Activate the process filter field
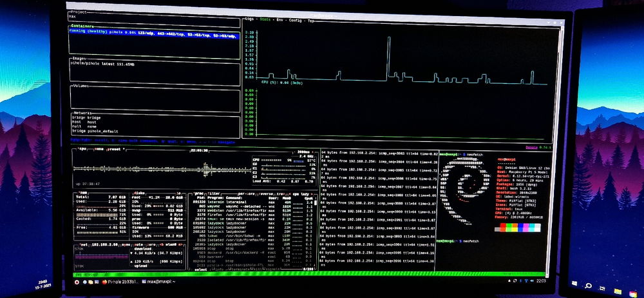 [214, 193]
